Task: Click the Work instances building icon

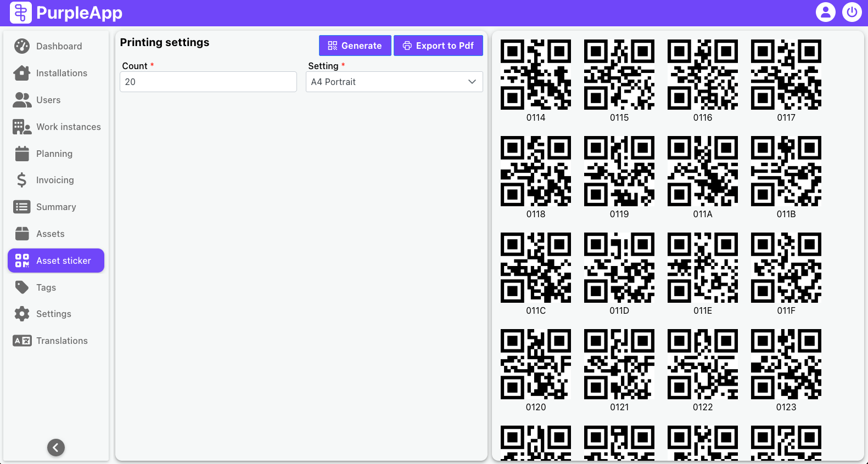Action: (x=22, y=127)
